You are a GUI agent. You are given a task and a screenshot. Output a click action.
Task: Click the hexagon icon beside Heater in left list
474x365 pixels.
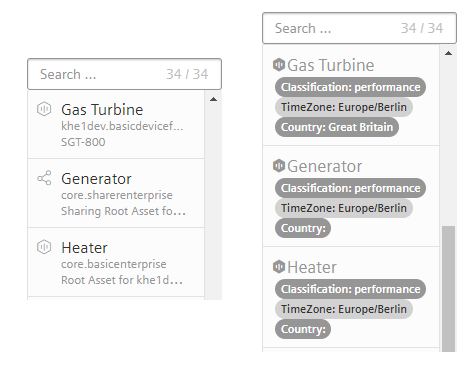pyautogui.click(x=44, y=247)
